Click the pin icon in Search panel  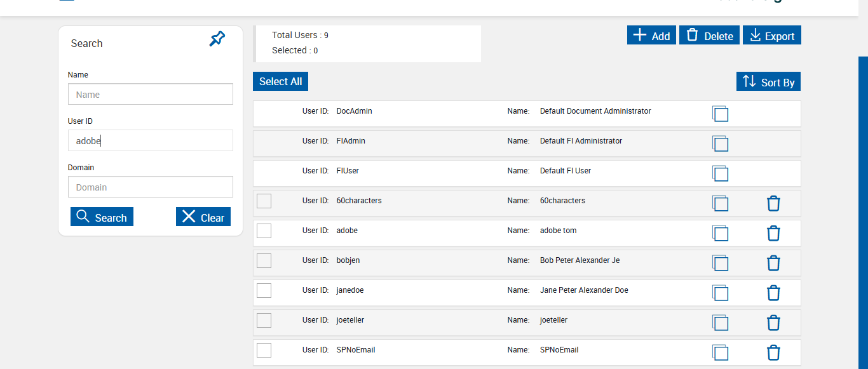(x=217, y=39)
